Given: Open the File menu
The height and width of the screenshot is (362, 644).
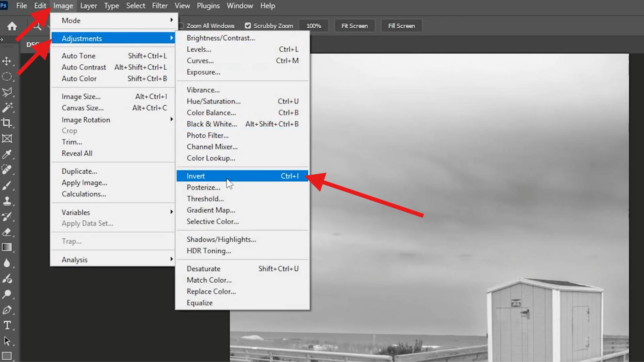Looking at the screenshot, I should 21,6.
